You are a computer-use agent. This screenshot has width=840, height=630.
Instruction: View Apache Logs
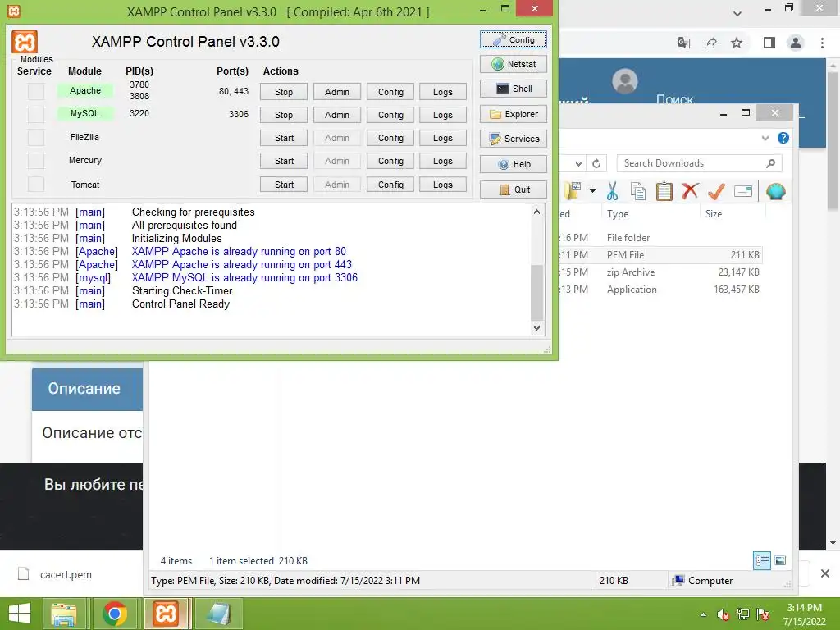coord(443,92)
